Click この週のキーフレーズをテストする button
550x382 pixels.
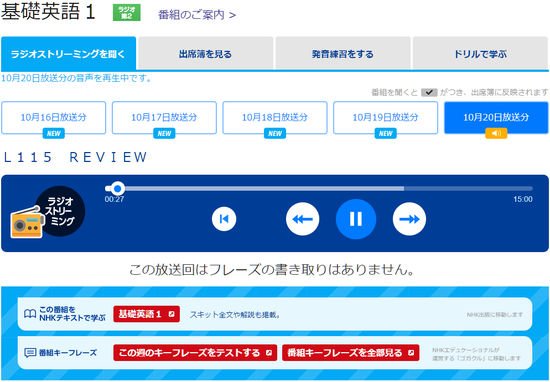click(195, 353)
